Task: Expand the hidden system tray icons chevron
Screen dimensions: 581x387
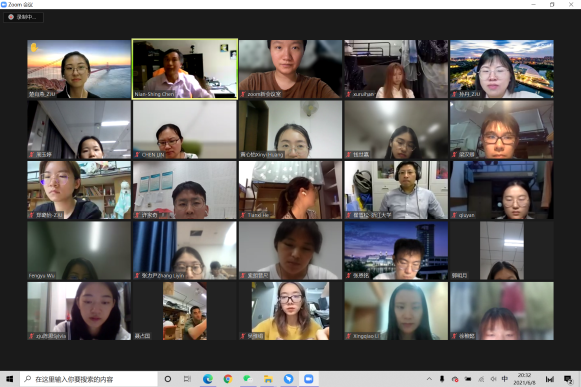Action: tap(429, 379)
